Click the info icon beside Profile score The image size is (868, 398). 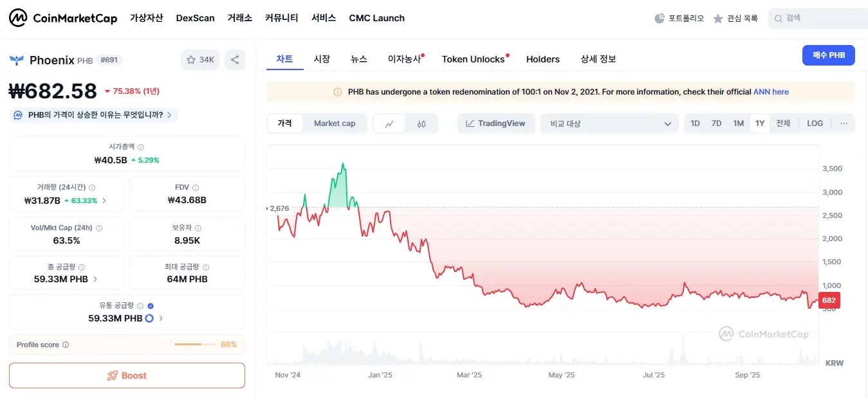pyautogui.click(x=66, y=345)
